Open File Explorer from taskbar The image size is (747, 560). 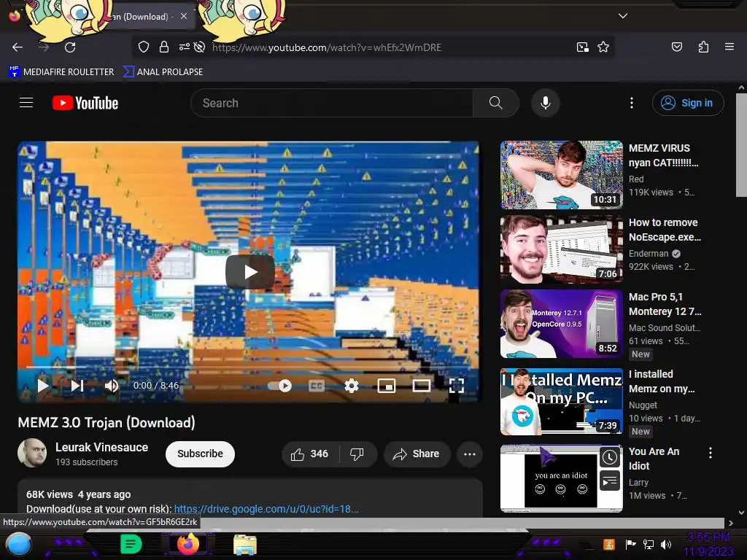tap(245, 544)
